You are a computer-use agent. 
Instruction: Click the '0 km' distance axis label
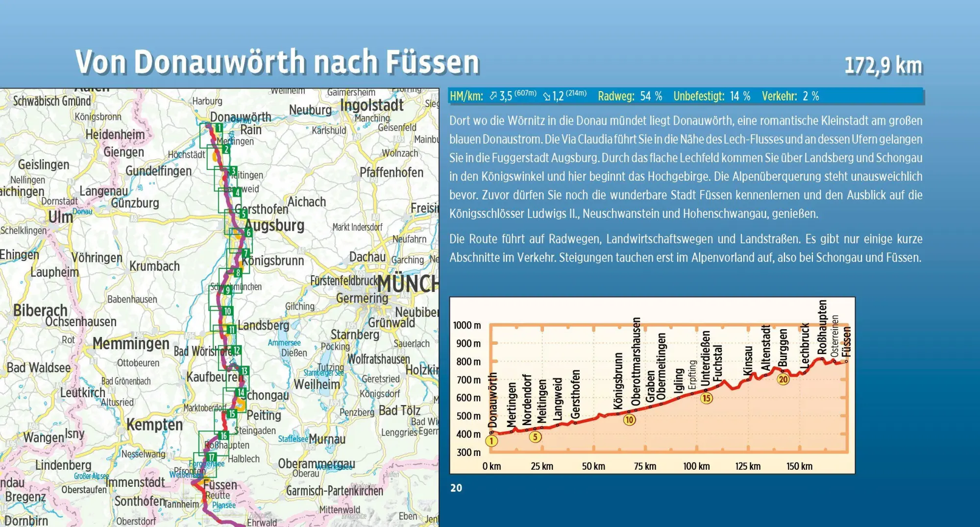491,466
